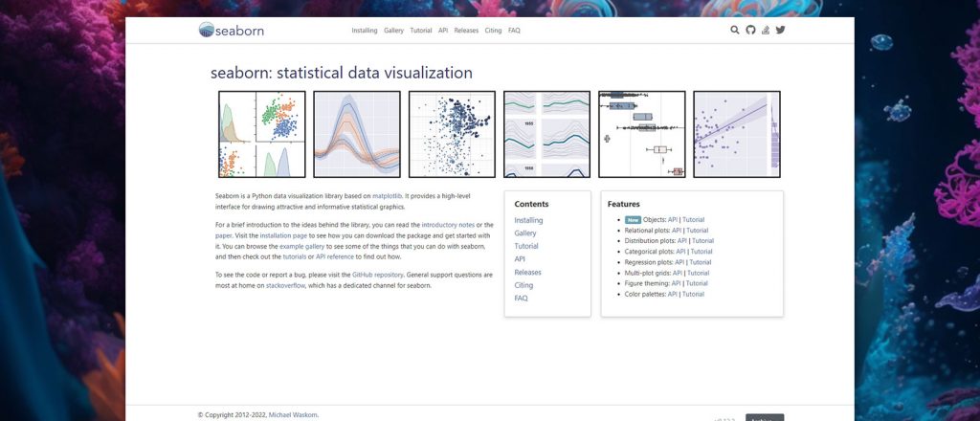Open API link for Distribution plots

681,240
